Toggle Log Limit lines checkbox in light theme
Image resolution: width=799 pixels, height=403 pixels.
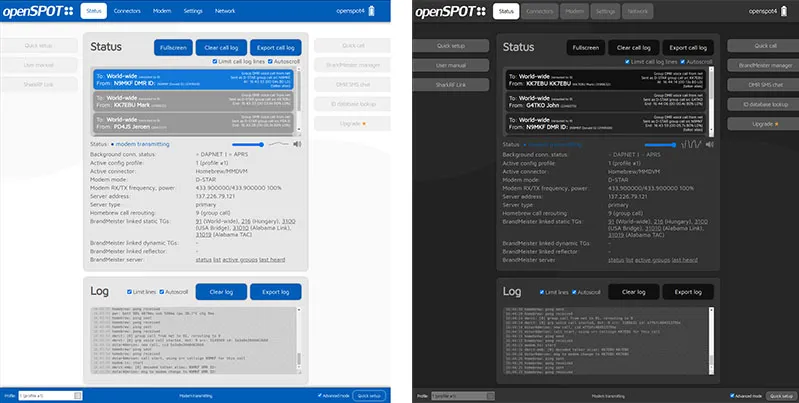(129, 292)
